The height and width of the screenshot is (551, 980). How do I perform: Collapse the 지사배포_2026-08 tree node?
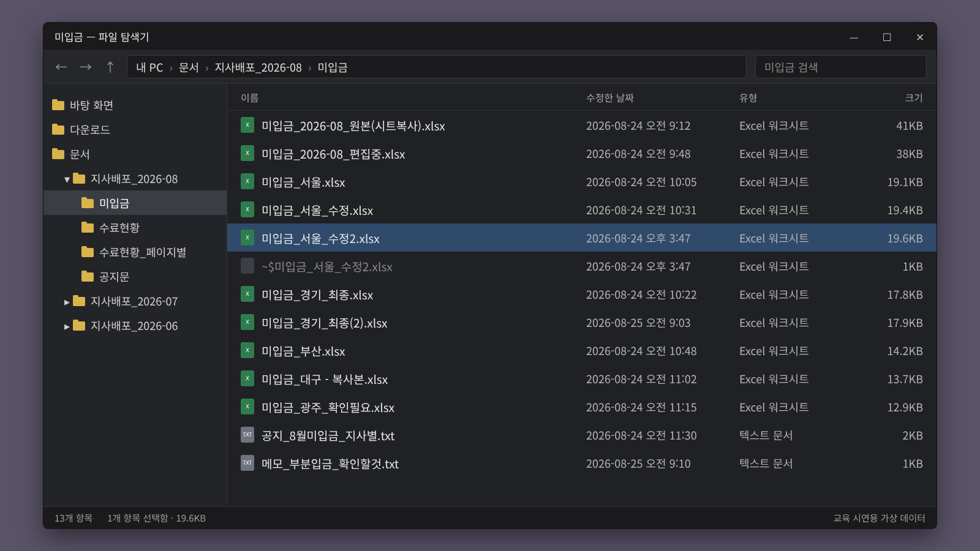(67, 179)
